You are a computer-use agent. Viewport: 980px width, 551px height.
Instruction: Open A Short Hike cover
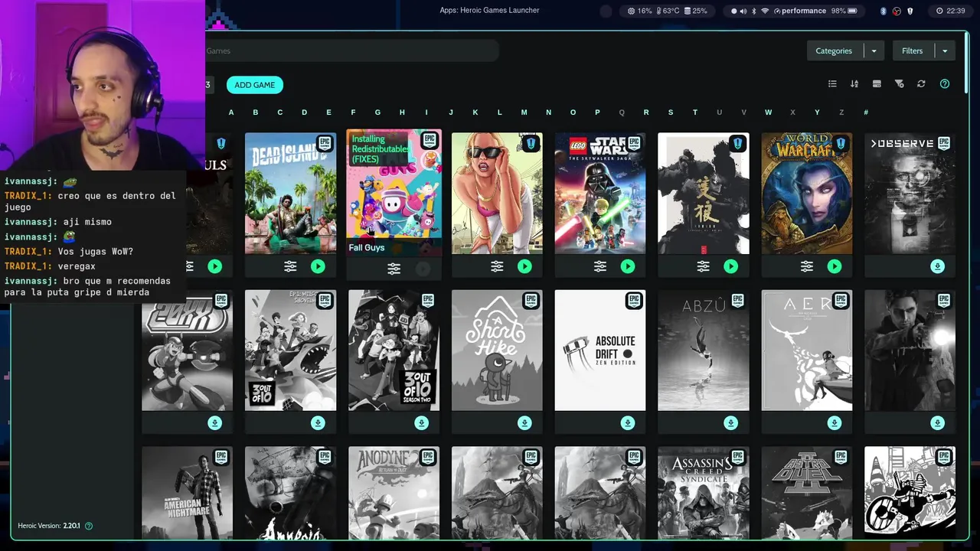[497, 350]
